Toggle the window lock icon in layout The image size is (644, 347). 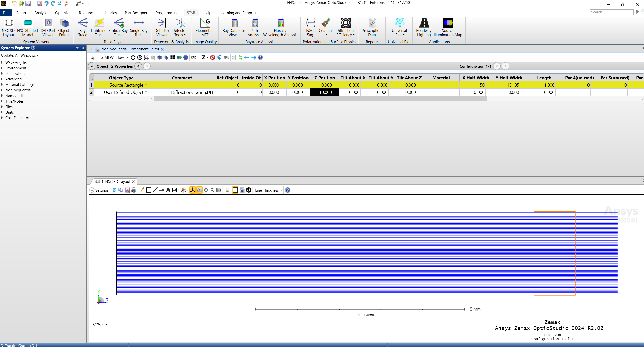(227, 190)
